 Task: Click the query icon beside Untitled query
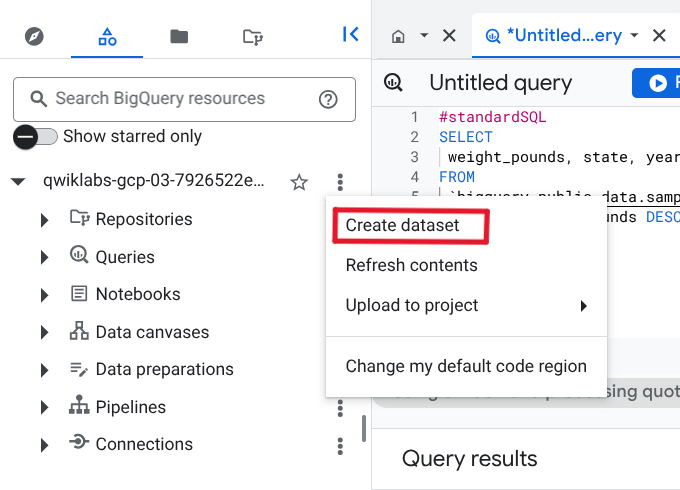393,82
